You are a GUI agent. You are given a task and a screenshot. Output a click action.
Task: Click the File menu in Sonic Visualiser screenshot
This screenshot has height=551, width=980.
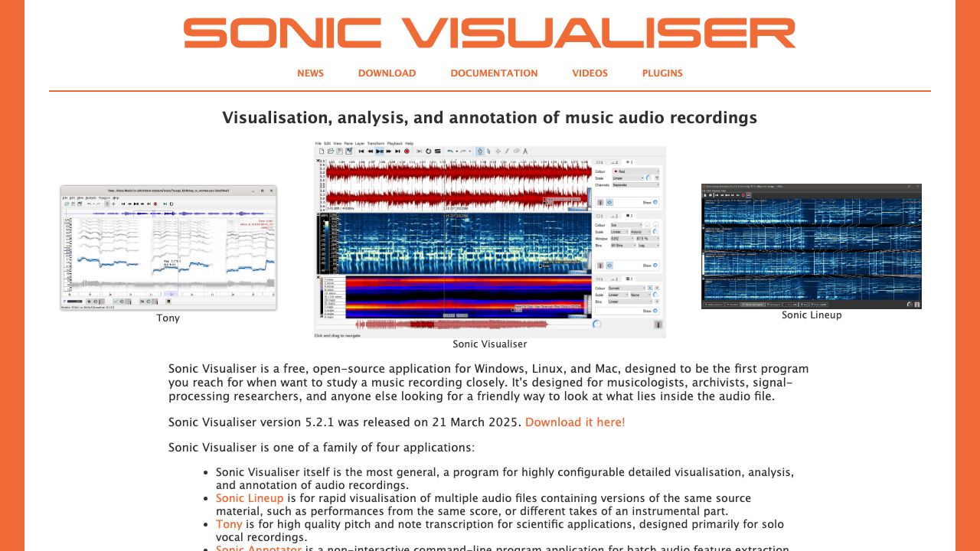(318, 144)
